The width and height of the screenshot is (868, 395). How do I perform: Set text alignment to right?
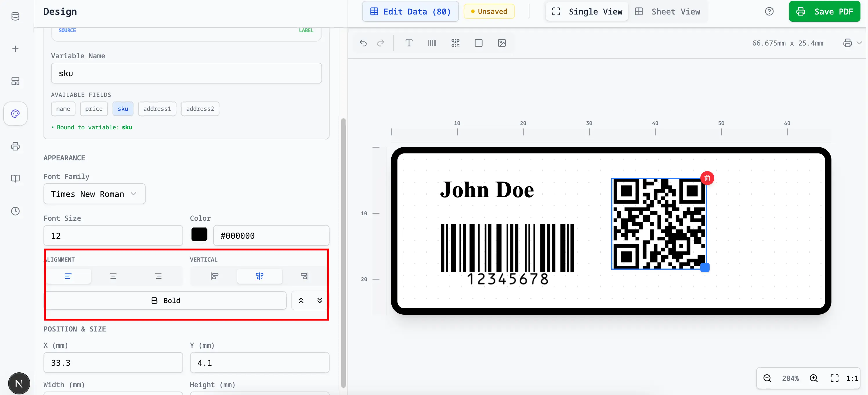(158, 276)
